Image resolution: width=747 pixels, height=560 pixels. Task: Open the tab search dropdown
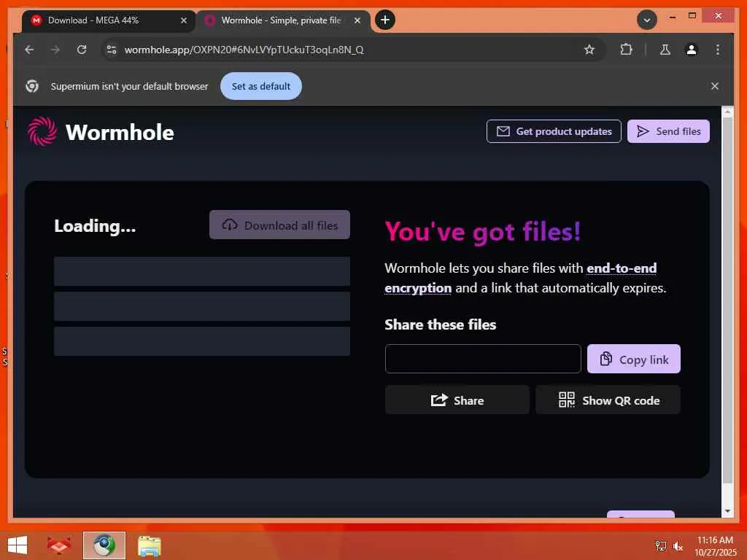646,20
